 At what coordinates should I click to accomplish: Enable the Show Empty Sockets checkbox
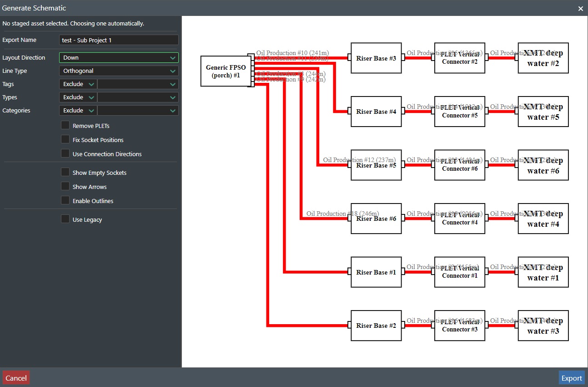tap(65, 172)
